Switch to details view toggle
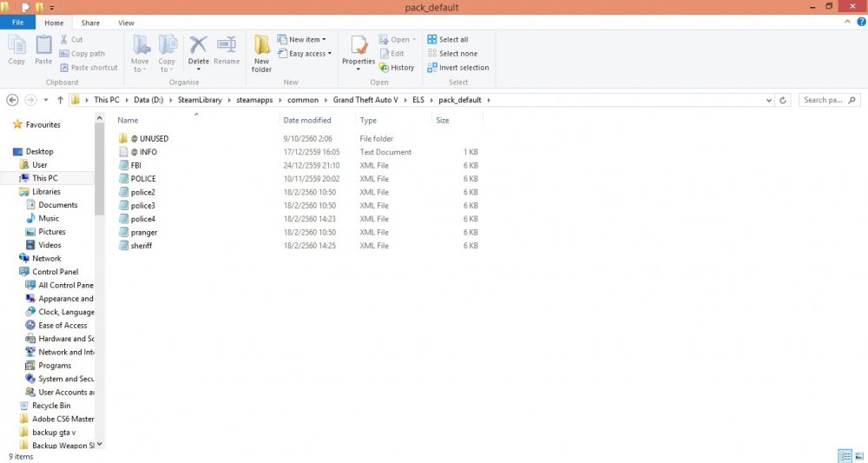Viewport: 868px width, 463px height. tap(845, 456)
